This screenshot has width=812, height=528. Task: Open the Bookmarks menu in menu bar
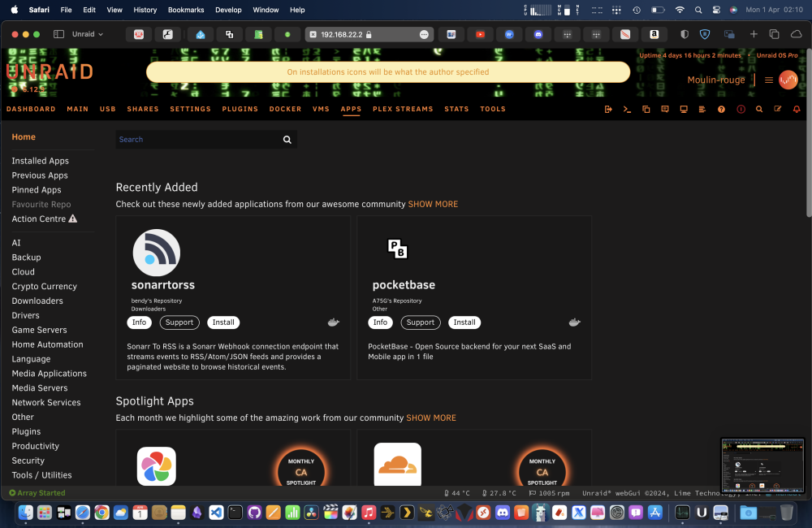point(186,10)
